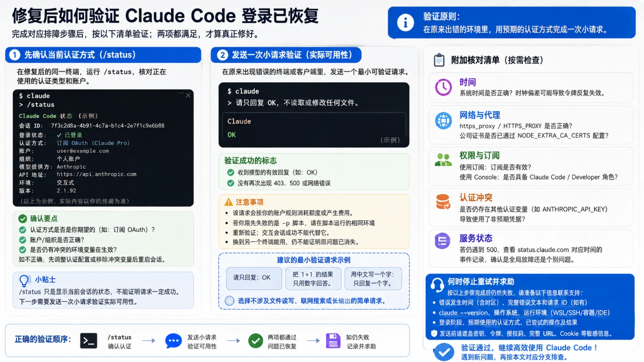Select the step 2 header 发送一次小请求验证
The height and width of the screenshot is (362, 644).
tap(286, 55)
